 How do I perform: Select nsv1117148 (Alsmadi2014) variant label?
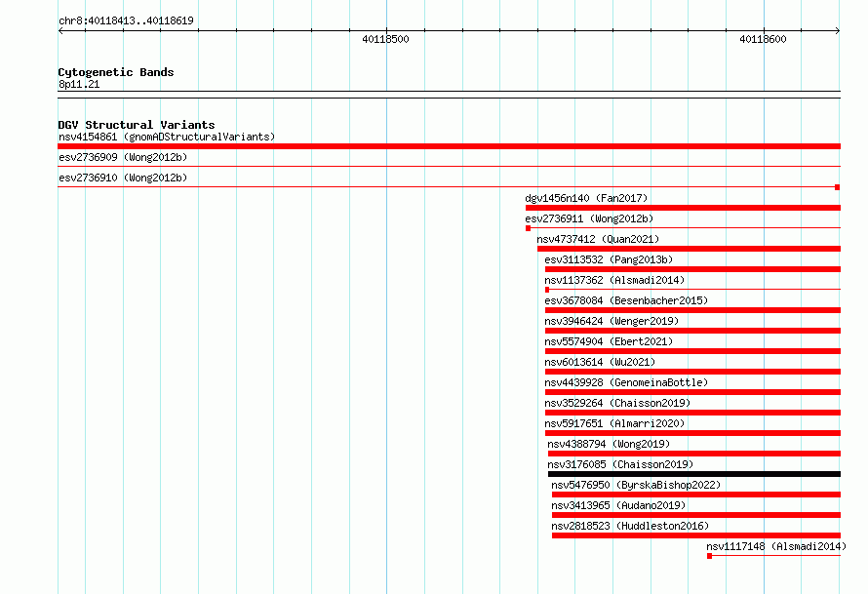click(x=776, y=546)
